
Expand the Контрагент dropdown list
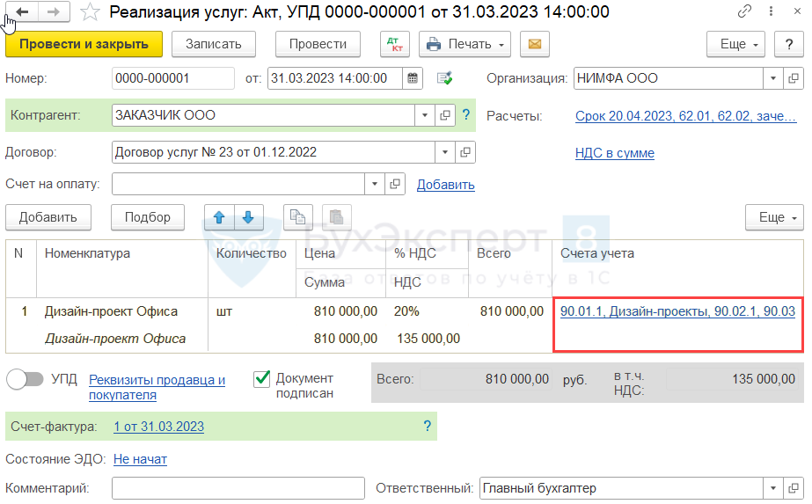pos(426,115)
